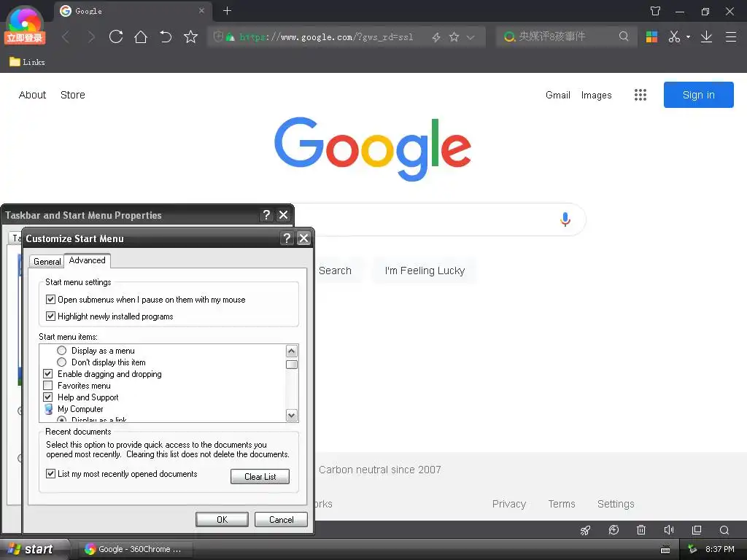
Task: Click the scrollbar thumb in Start menu items list
Action: (x=292, y=365)
